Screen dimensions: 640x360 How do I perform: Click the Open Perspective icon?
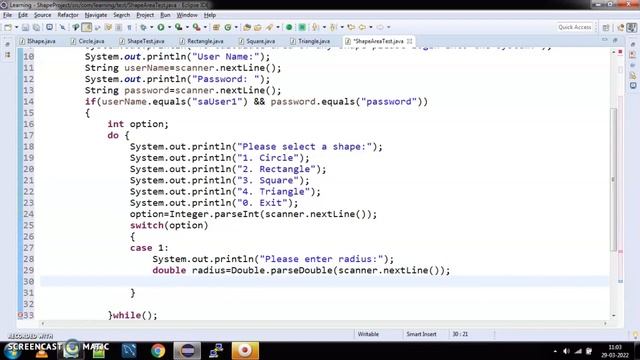[606, 27]
